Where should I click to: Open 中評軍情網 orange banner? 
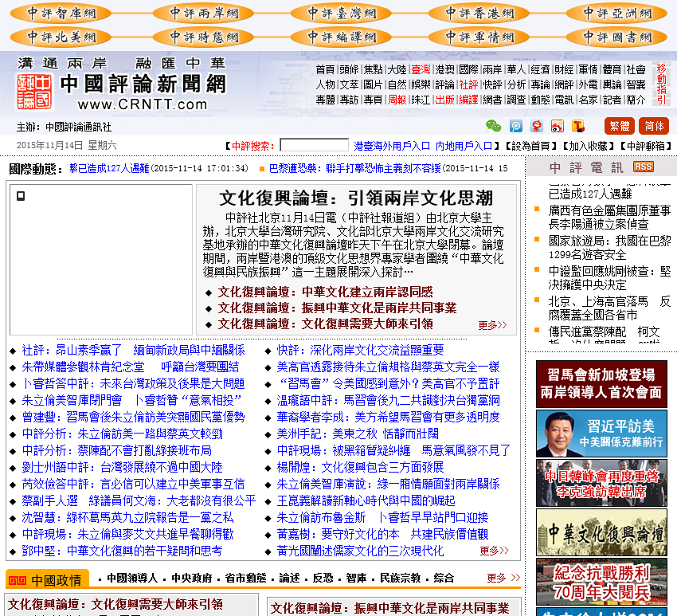point(479,37)
